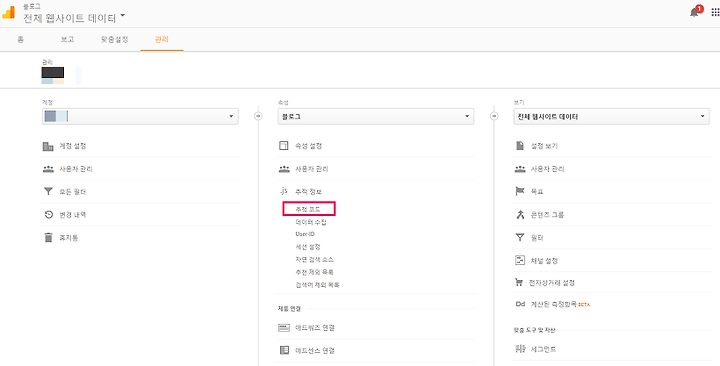Switch to the 맞춤설정 tab
Image resolution: width=720 pixels, height=366 pixels.
point(115,39)
